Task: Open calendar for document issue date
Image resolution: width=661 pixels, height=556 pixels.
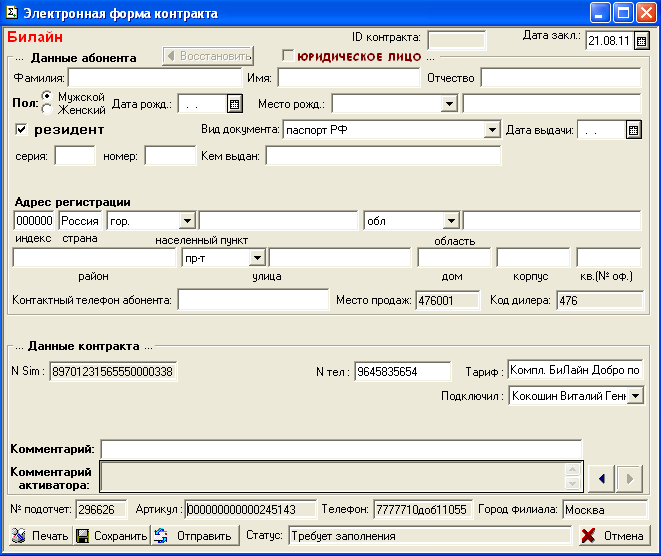Action: click(633, 130)
